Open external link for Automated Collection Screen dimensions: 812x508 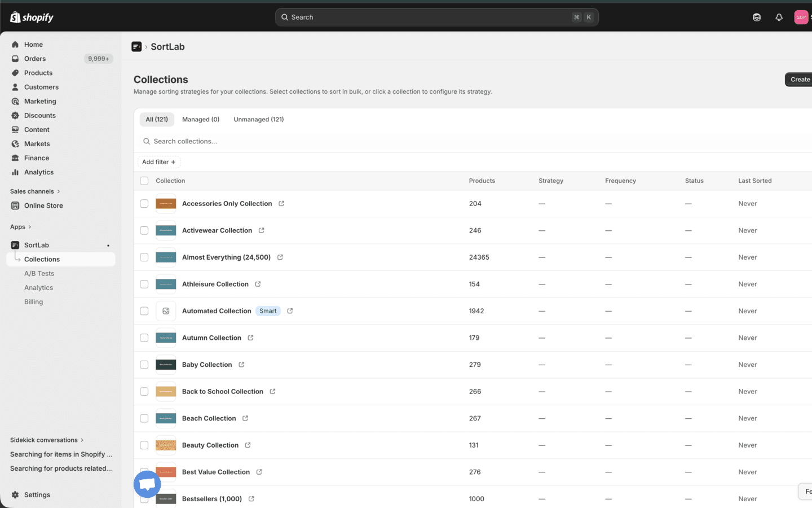point(290,311)
